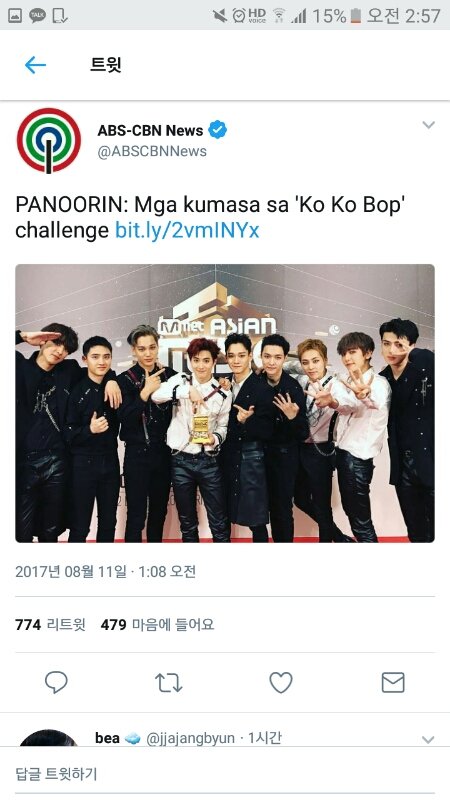Expand tweet options chevron for ABS-CBN News
450x800 pixels.
[x=429, y=125]
